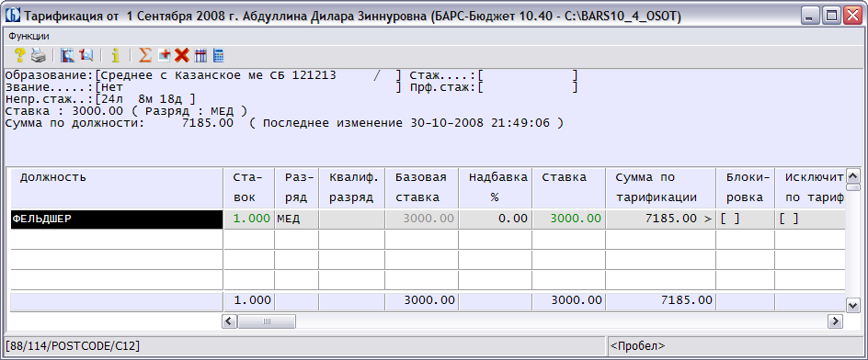Click the 7185.00 > tariff sum cell

tap(661, 219)
